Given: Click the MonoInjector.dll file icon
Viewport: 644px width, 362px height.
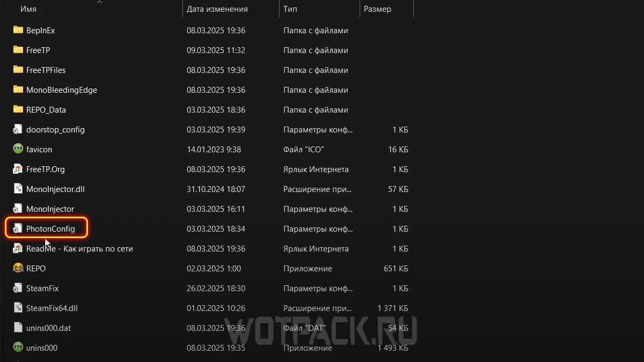Looking at the screenshot, I should click(x=18, y=189).
